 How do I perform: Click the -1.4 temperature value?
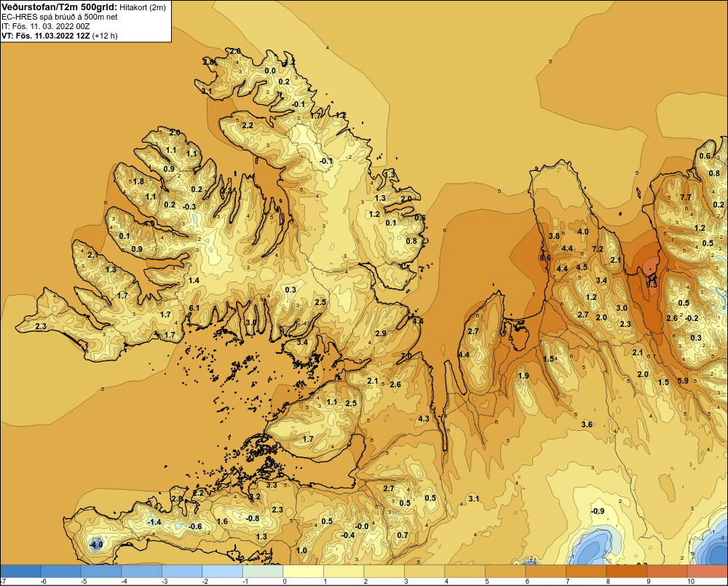click(x=154, y=522)
